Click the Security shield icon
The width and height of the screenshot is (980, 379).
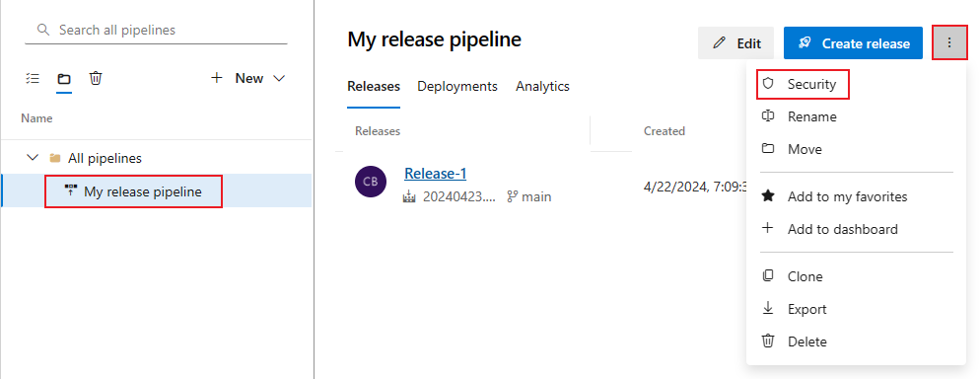tap(768, 84)
